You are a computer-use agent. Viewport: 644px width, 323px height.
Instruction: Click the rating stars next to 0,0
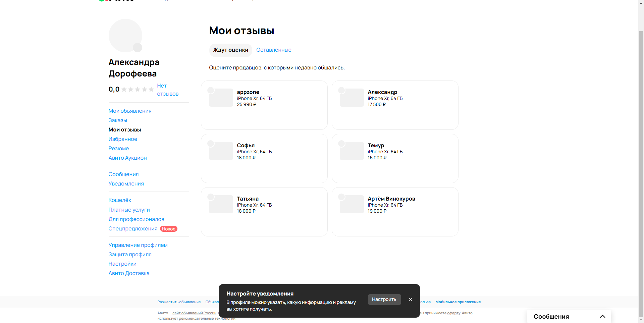138,89
